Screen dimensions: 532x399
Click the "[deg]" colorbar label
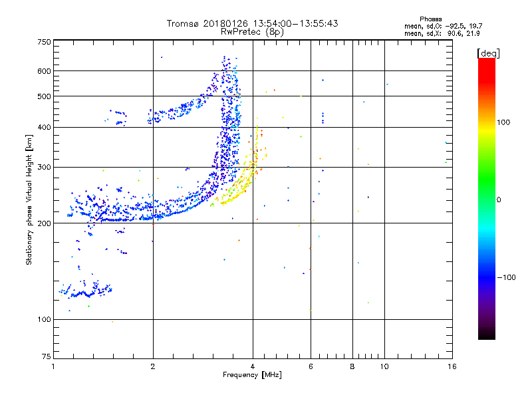point(488,54)
